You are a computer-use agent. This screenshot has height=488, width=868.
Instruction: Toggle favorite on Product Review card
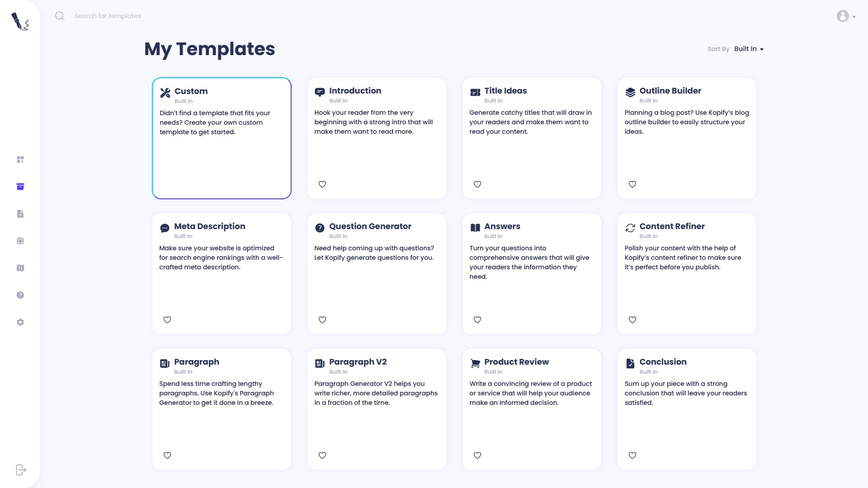pos(477,455)
